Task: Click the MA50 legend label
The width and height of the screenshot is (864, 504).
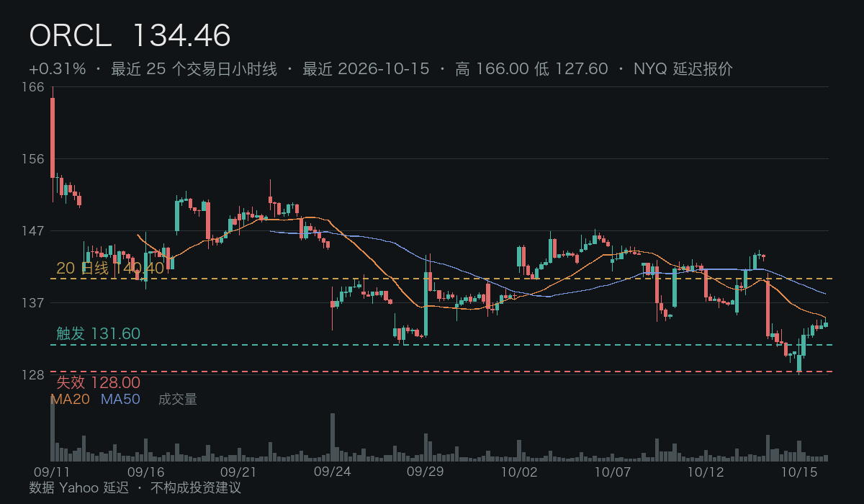Action: point(120,400)
